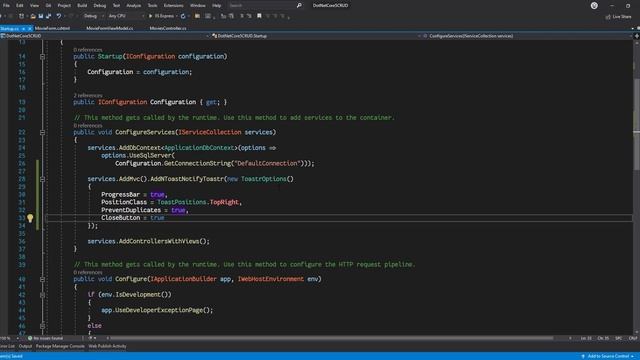Switch to the MovieFormViewModel.cs tab
Image resolution: width=640 pixels, height=360 pixels.
pyautogui.click(x=110, y=29)
